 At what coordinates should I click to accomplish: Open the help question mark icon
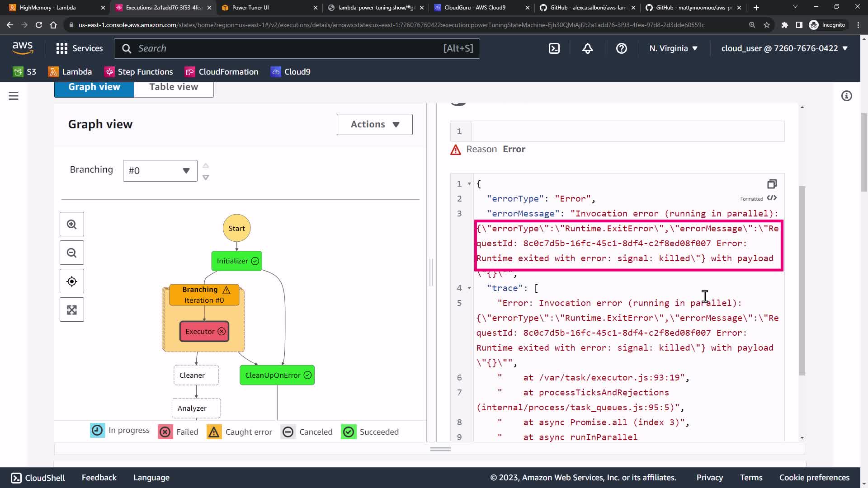click(622, 48)
